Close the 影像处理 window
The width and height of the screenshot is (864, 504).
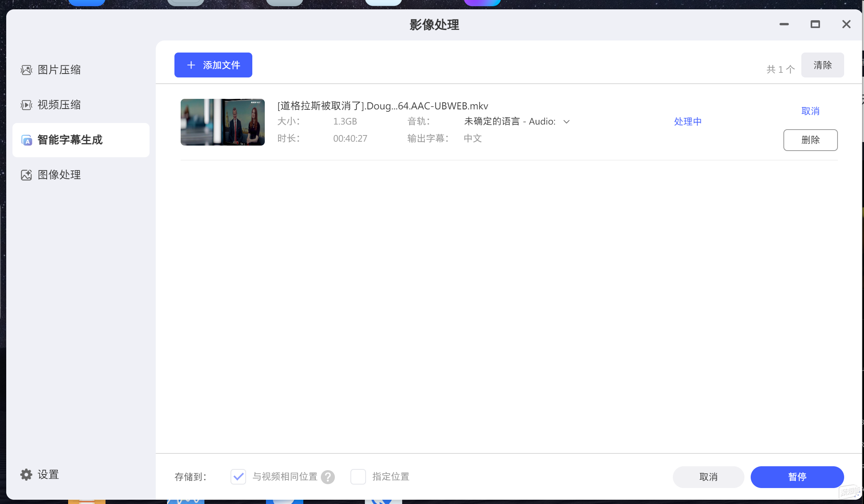click(846, 24)
